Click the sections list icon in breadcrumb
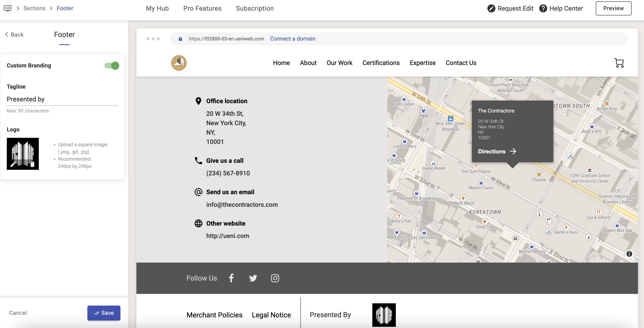This screenshot has width=644, height=328. 8,8
